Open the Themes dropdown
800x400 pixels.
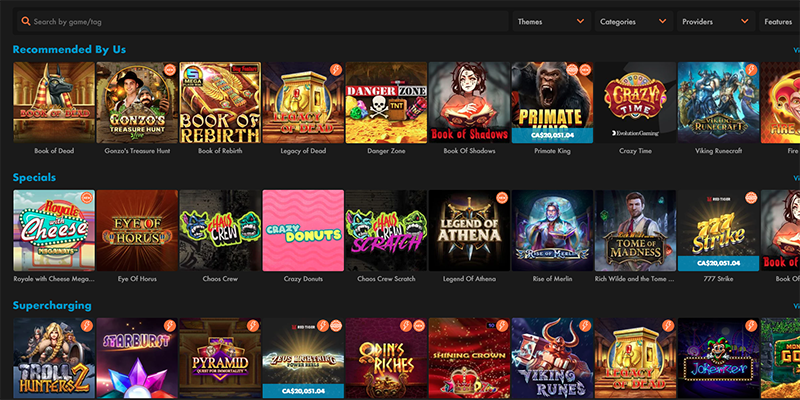pos(552,22)
